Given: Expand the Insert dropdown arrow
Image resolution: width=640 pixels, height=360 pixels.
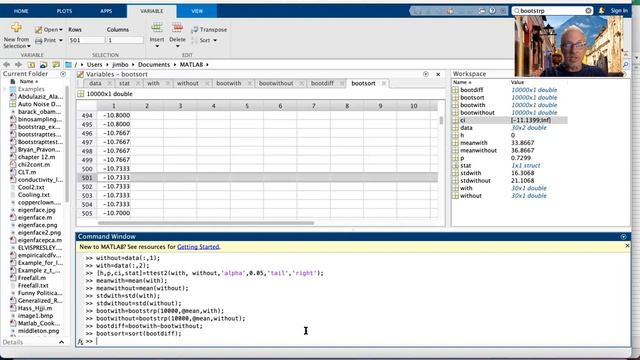Looking at the screenshot, I should 157,46.
